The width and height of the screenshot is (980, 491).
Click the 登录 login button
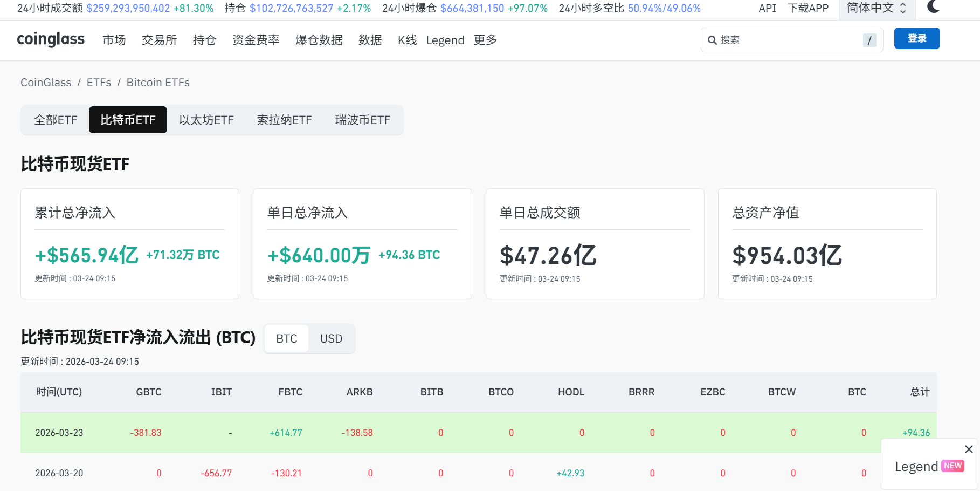(916, 38)
